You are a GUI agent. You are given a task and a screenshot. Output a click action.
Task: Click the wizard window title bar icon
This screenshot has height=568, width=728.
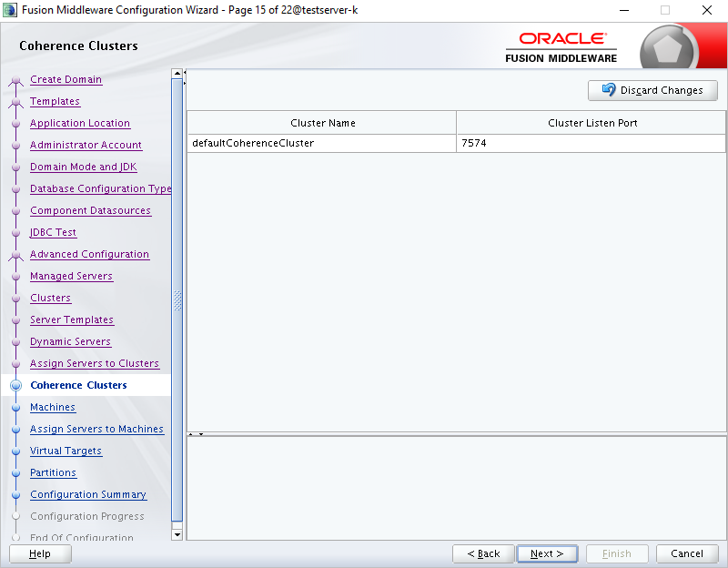point(10,10)
